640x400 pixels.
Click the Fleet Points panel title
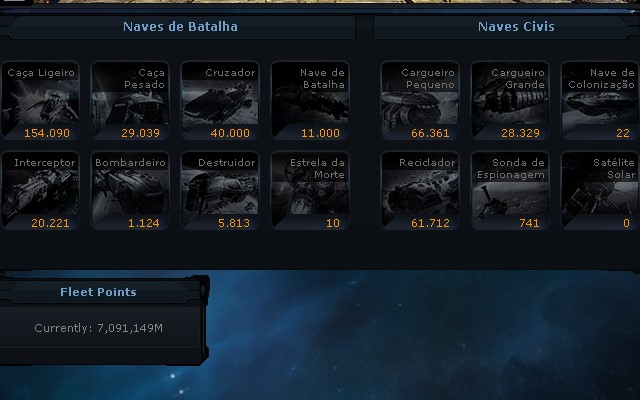click(98, 292)
